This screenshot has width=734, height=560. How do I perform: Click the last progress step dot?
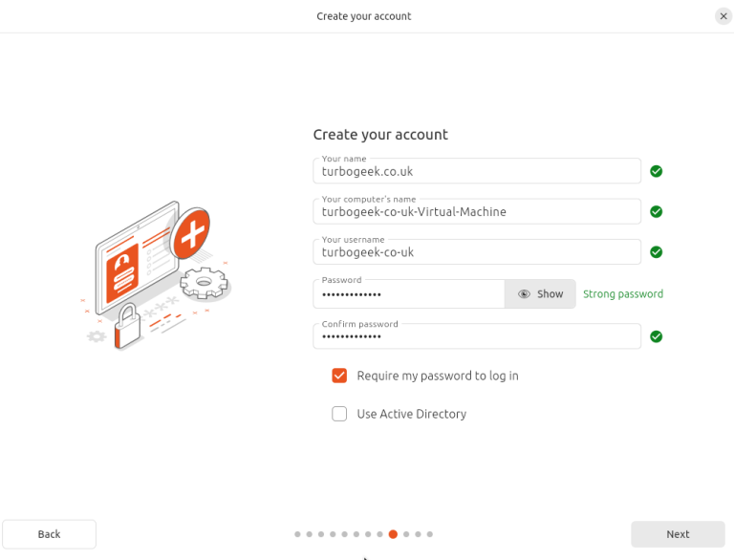coord(430,534)
